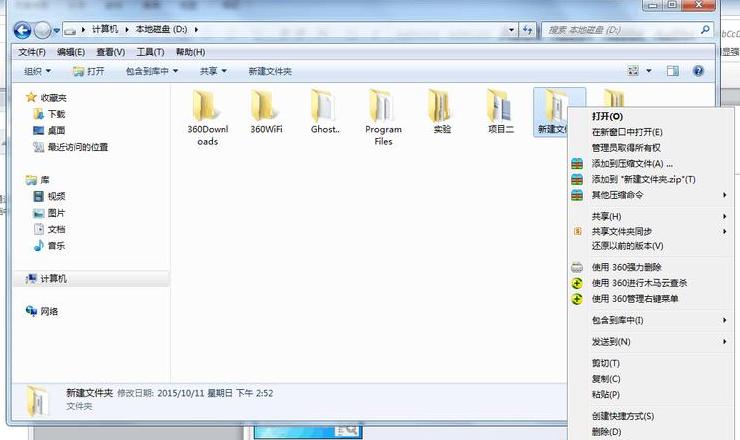
Task: Open the 音乐 library
Action: [x=50, y=245]
